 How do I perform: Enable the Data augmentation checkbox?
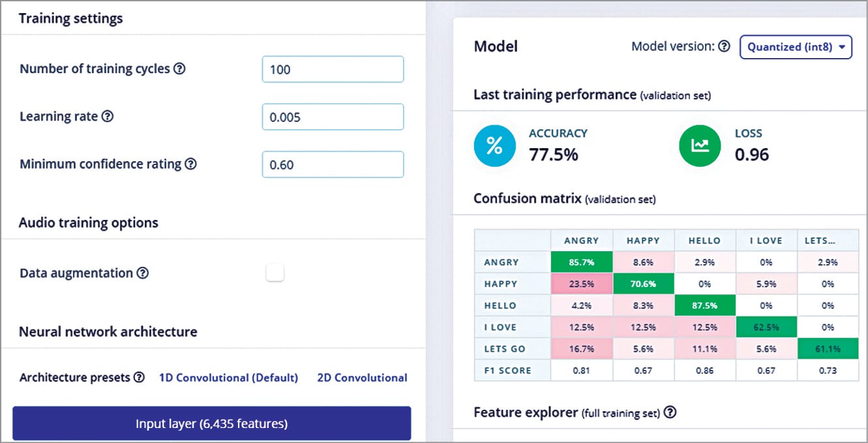[x=275, y=273]
